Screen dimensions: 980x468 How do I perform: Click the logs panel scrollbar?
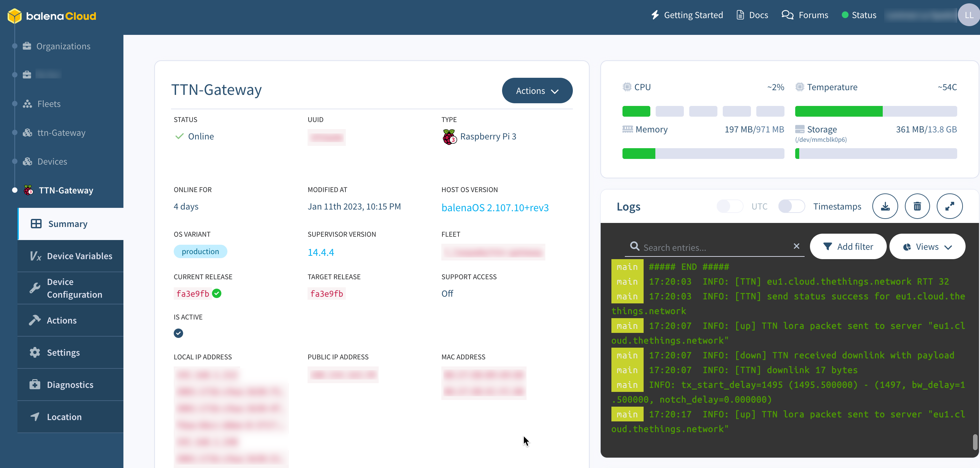pyautogui.click(x=975, y=442)
